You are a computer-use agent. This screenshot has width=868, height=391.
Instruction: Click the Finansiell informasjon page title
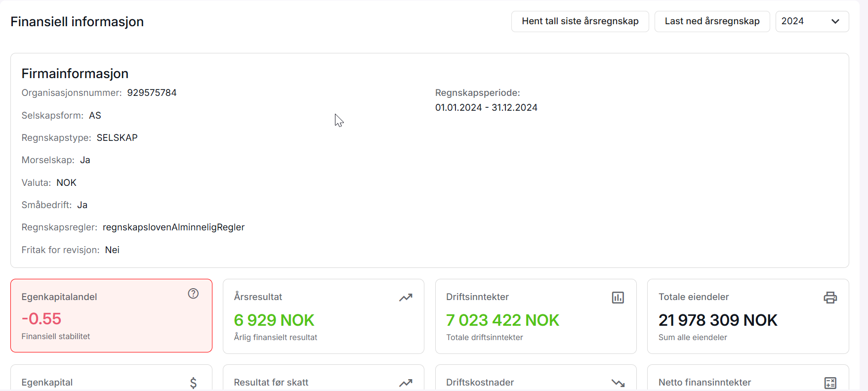click(x=77, y=22)
